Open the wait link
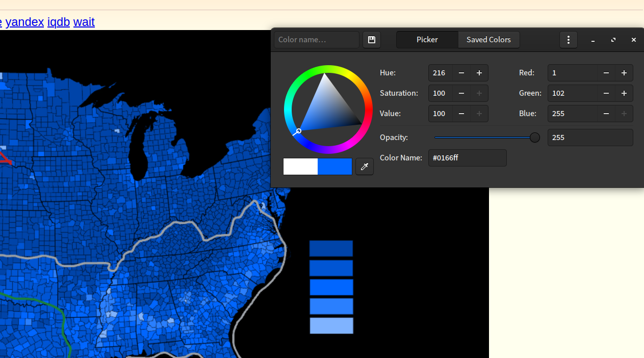The height and width of the screenshot is (358, 644). pos(84,22)
